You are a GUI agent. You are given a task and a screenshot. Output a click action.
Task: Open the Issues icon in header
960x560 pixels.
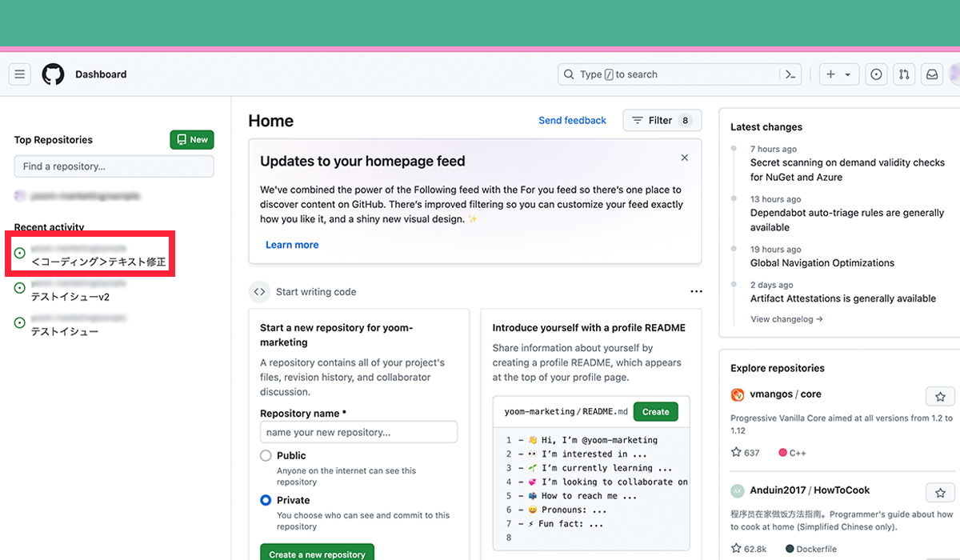pyautogui.click(x=877, y=74)
